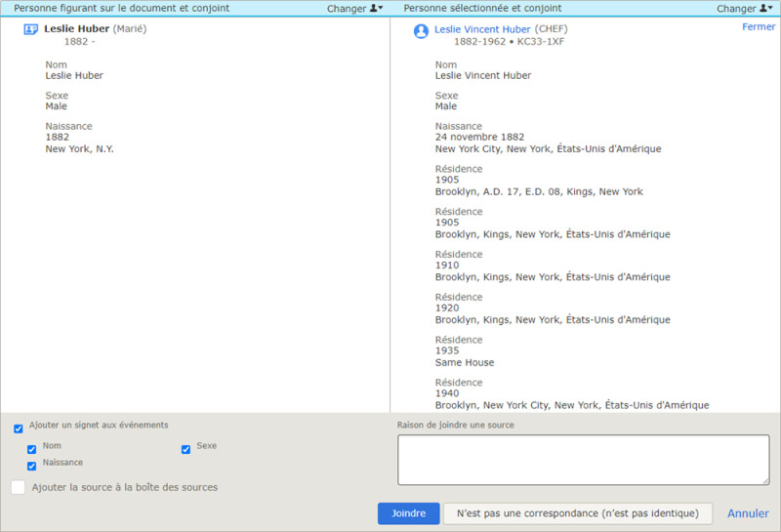Viewport: 781px width, 532px height.
Task: Click the Fermer link
Action: [x=759, y=27]
